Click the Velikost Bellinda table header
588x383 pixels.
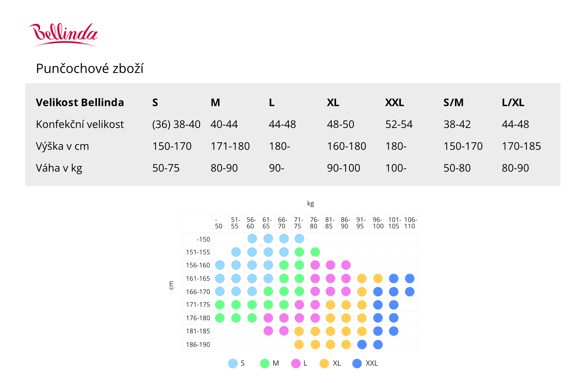click(80, 103)
